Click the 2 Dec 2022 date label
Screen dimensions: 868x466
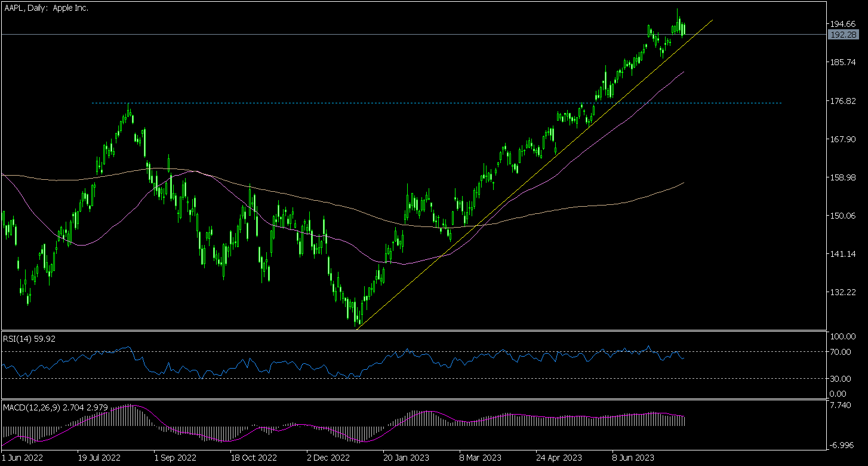pos(328,458)
